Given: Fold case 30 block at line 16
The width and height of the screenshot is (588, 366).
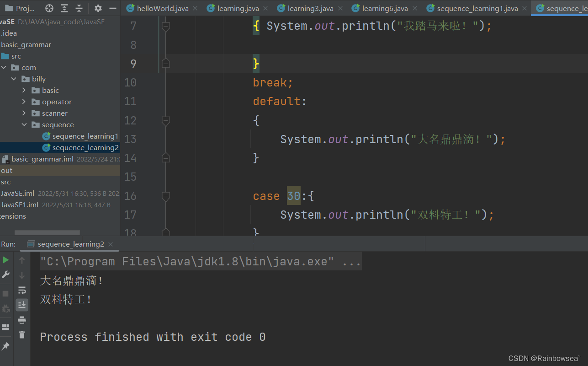Looking at the screenshot, I should [x=166, y=196].
